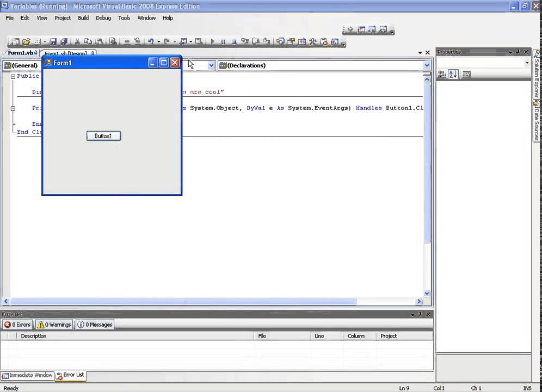This screenshot has width=542, height=392.
Task: Collapse the Public Class code block
Action: point(13,76)
